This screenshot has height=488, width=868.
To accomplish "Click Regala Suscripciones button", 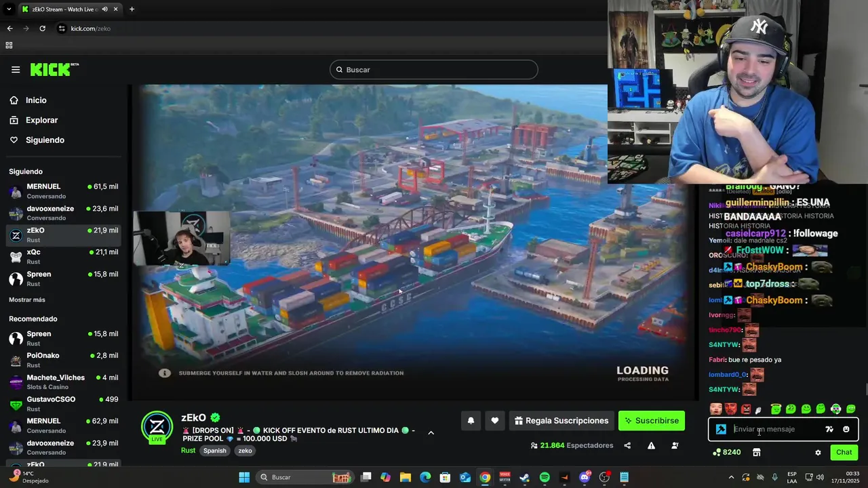I will (561, 421).
